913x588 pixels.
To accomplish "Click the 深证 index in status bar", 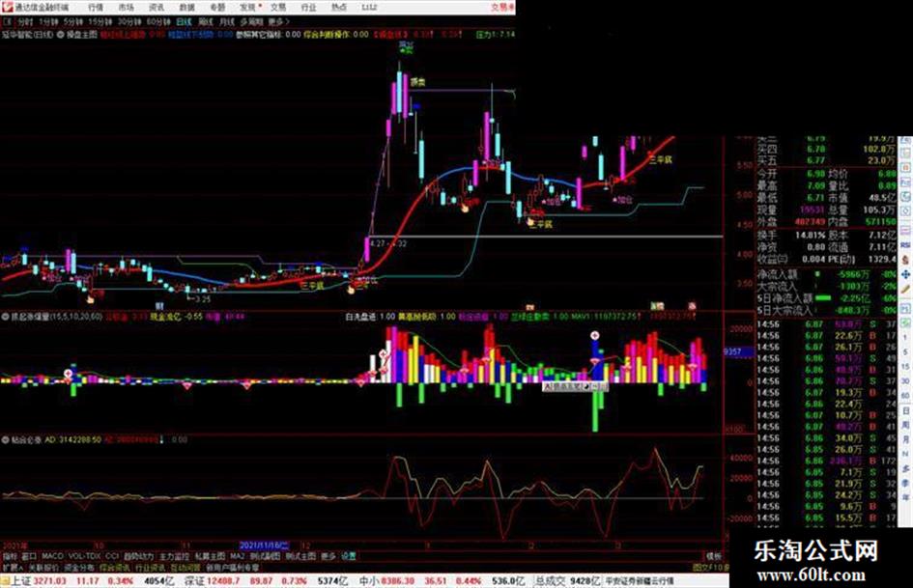I will [194, 581].
